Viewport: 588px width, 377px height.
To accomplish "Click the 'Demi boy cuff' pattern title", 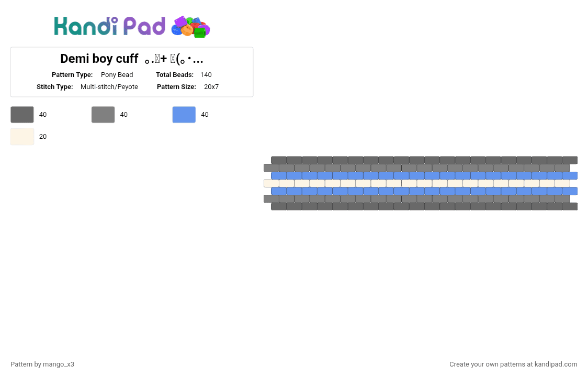I will point(132,59).
